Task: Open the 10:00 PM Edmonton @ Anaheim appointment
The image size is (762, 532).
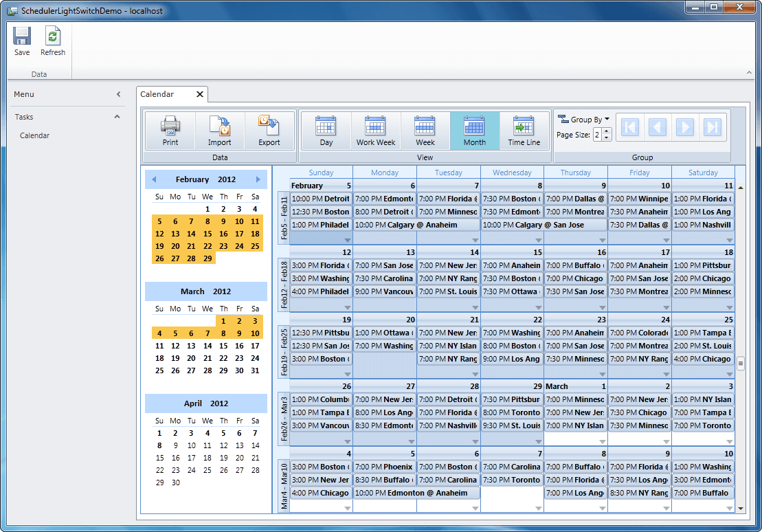Action: point(416,493)
